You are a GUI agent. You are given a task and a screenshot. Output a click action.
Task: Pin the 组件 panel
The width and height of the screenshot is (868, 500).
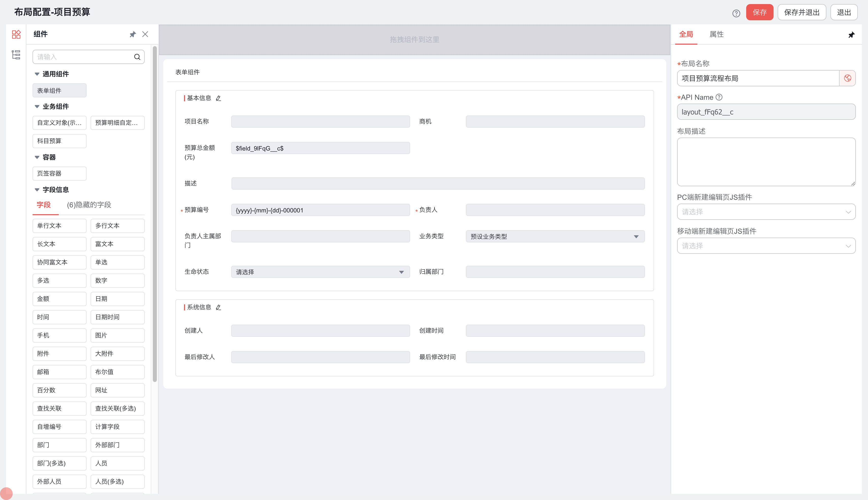[133, 34]
